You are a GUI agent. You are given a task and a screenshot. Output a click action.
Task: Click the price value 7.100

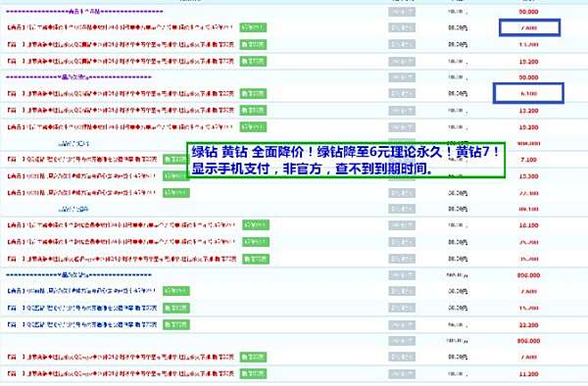(528, 160)
